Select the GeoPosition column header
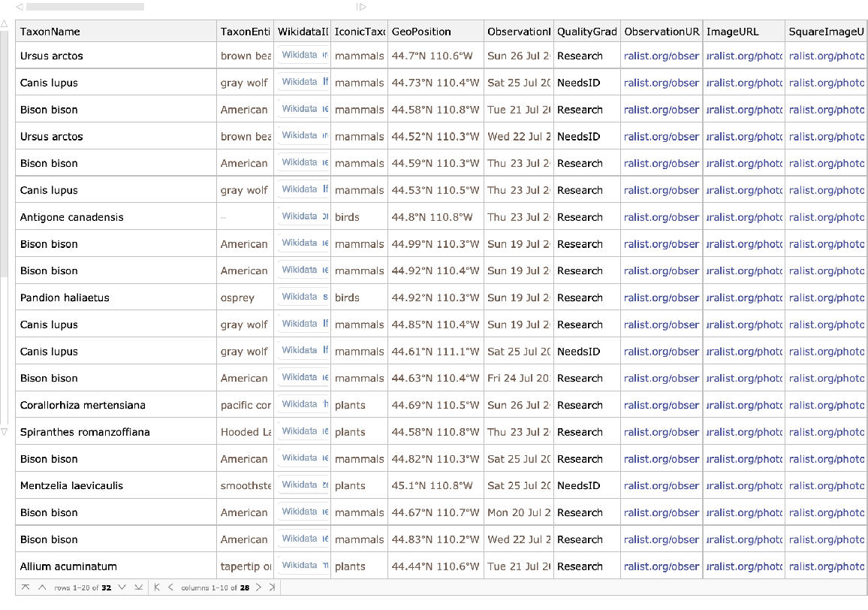The image size is (868, 610). pyautogui.click(x=421, y=32)
